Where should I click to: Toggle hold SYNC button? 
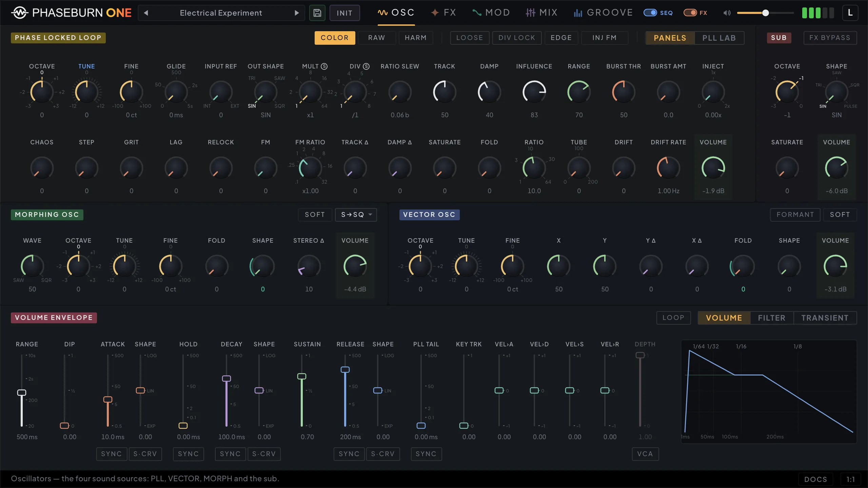pos(189,454)
